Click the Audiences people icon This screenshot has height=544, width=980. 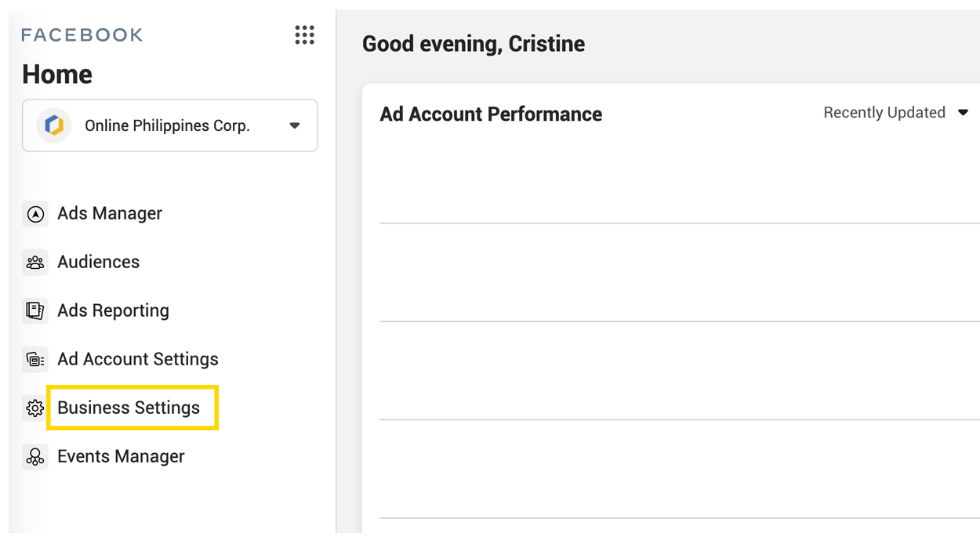pos(35,263)
